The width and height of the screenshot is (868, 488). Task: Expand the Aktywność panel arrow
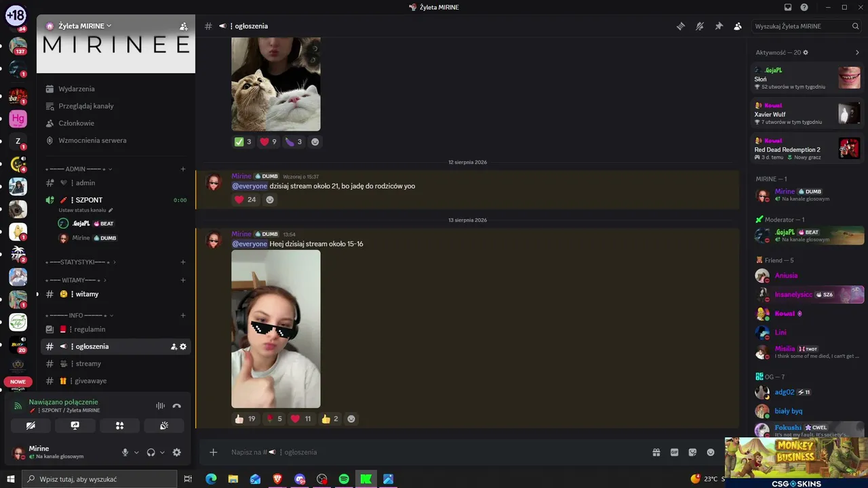tap(857, 52)
